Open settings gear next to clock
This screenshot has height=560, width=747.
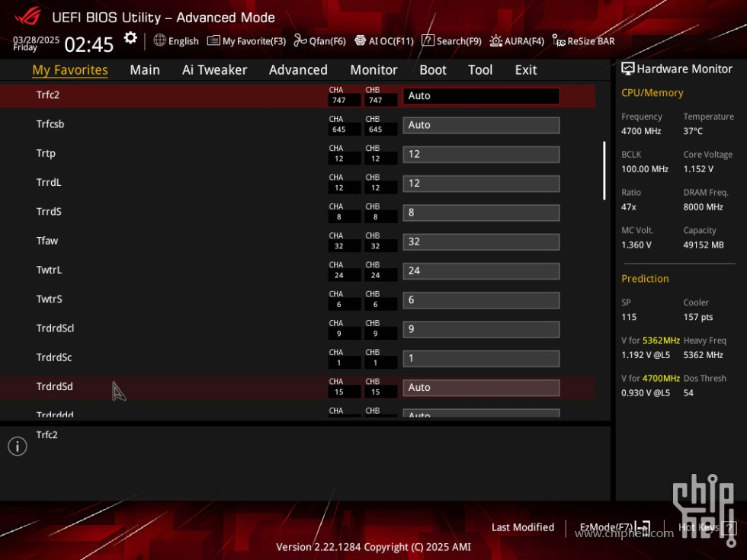point(130,38)
